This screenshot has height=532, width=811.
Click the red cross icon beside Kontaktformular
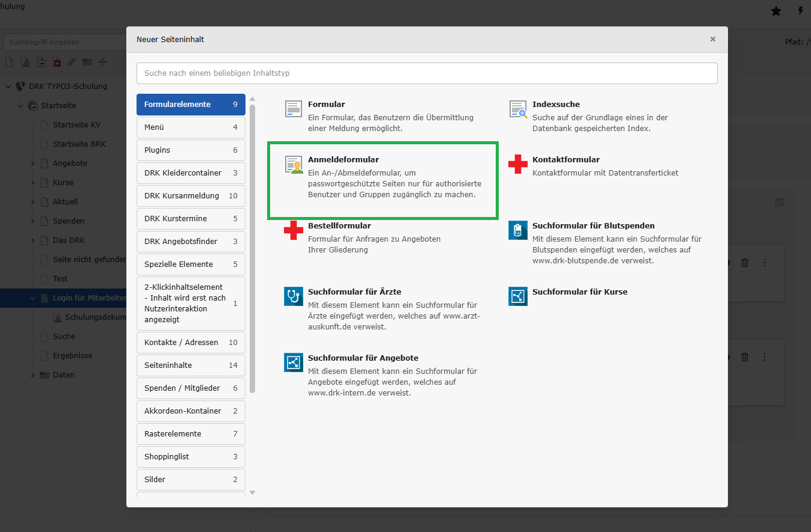pos(518,164)
